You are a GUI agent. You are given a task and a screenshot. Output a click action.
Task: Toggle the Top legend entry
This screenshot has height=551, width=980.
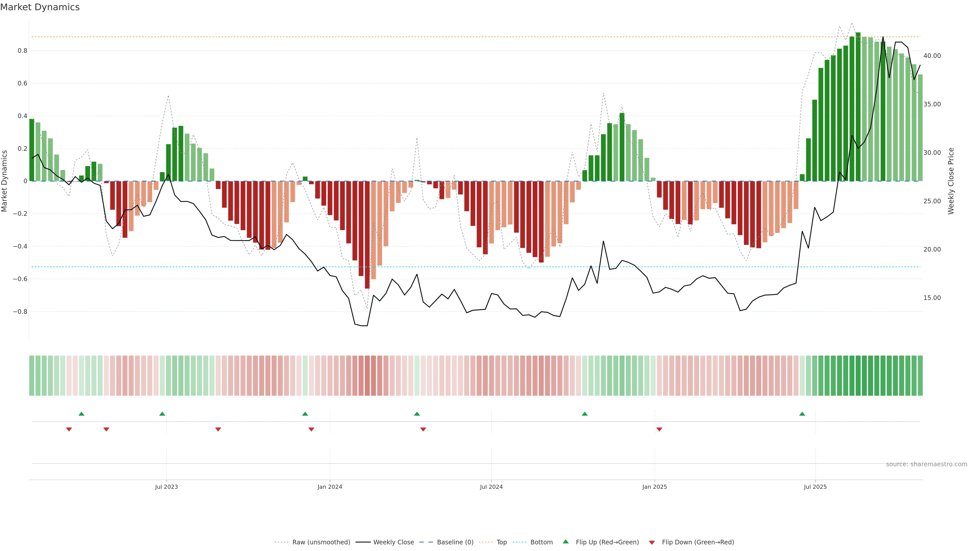coord(501,542)
